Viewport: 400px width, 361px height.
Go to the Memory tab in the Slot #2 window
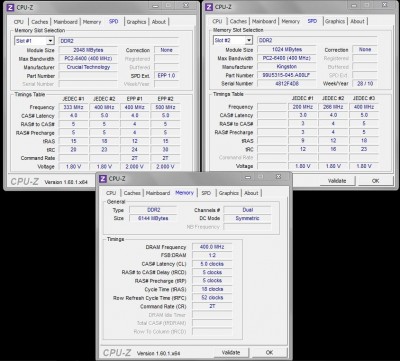pyautogui.click(x=291, y=21)
